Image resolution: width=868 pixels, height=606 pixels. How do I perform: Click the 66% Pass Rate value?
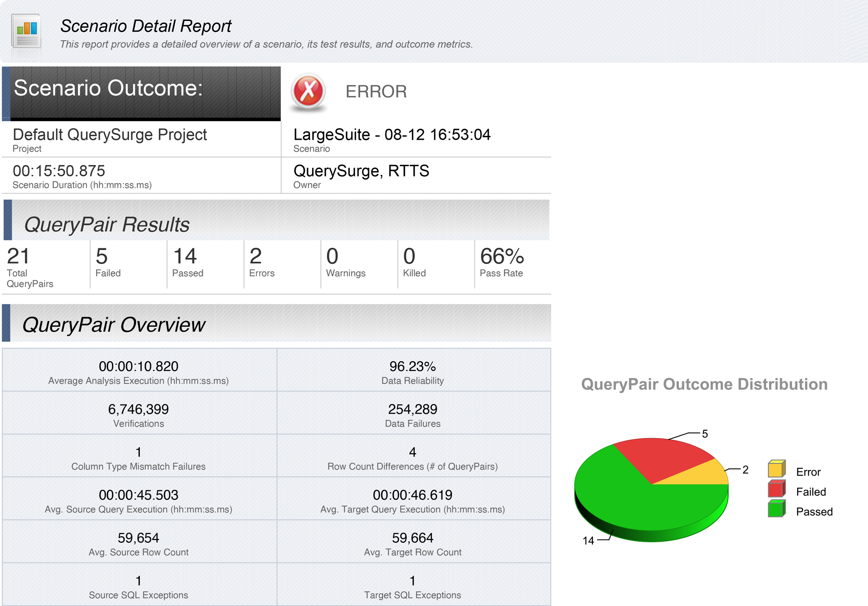pyautogui.click(x=502, y=257)
